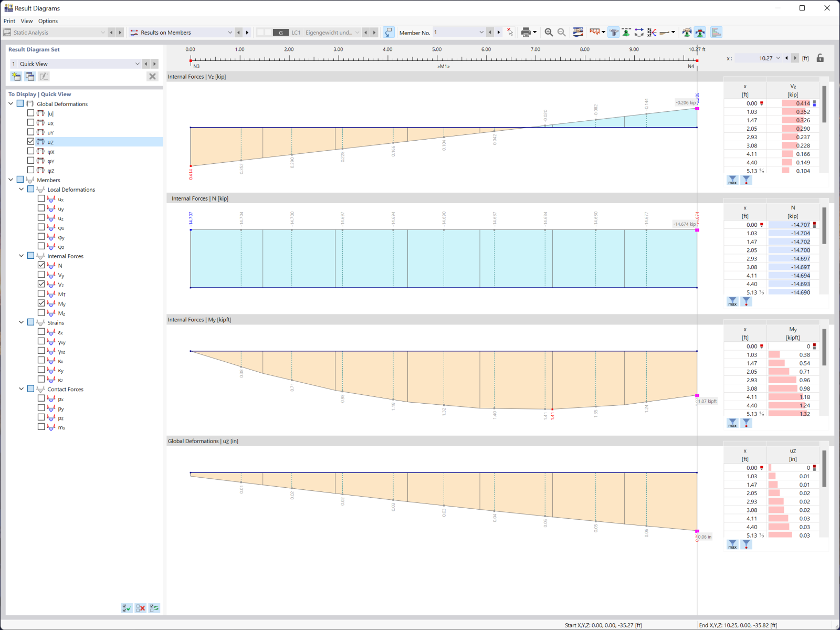Click the Zoom In magnifier icon
Image resolution: width=840 pixels, height=630 pixels.
pyautogui.click(x=548, y=32)
